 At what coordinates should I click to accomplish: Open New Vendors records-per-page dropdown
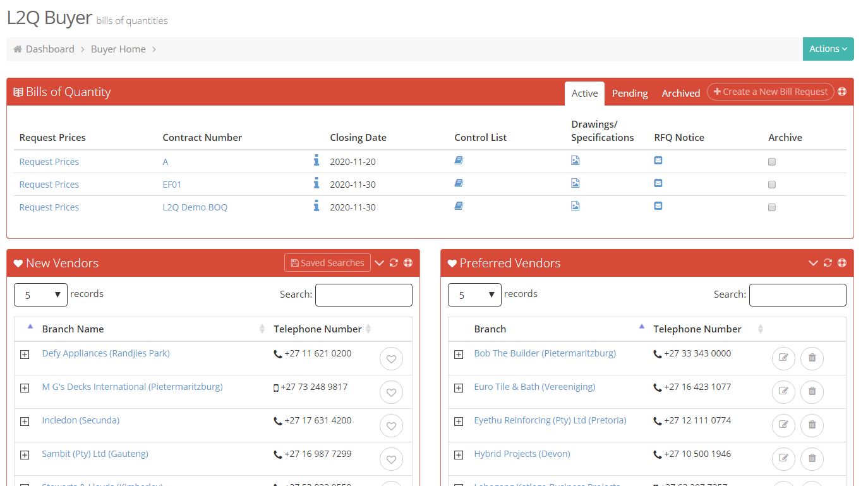[40, 295]
